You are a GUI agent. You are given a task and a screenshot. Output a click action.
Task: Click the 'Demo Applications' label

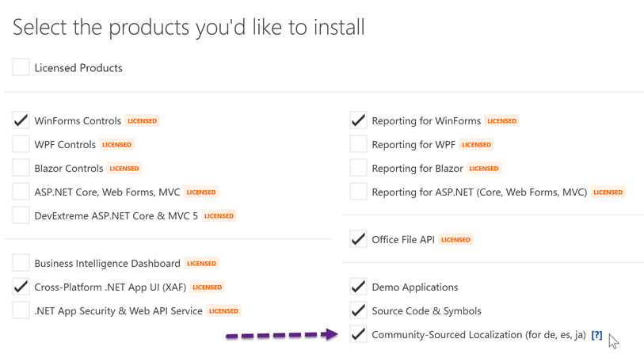click(x=415, y=287)
